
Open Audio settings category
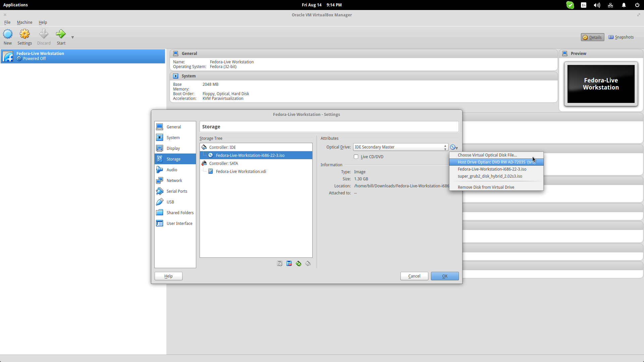click(x=175, y=170)
